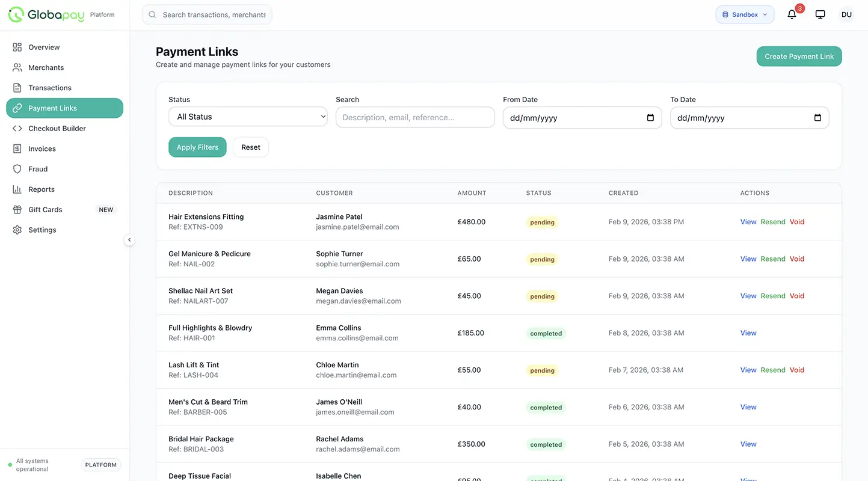Click the From Date input field
868x481 pixels.
pyautogui.click(x=582, y=118)
